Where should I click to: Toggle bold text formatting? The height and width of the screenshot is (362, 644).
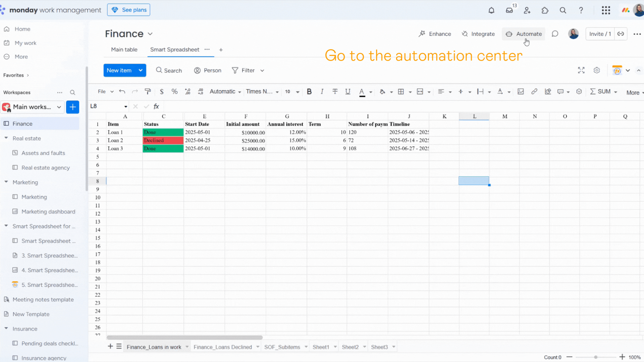coord(309,92)
